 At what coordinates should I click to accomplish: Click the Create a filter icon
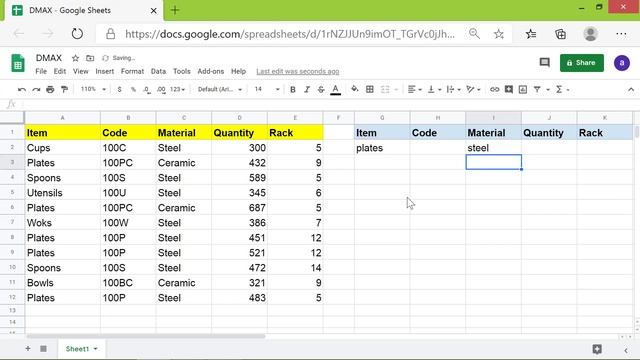coord(537,89)
